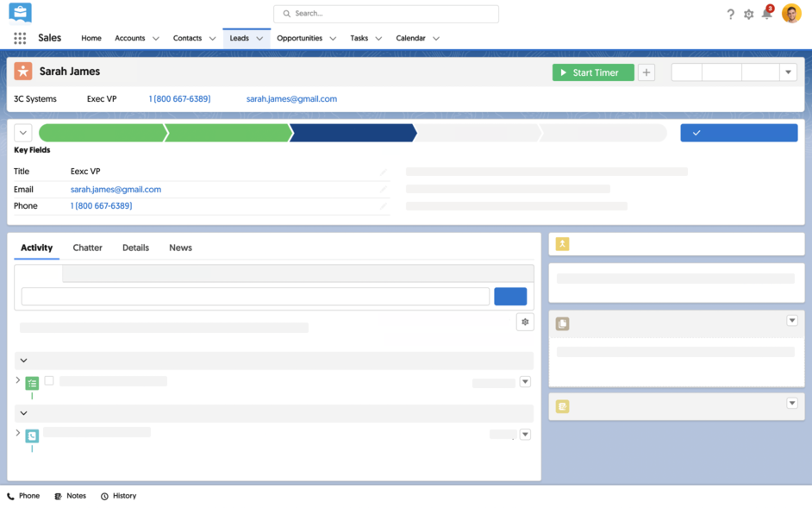Open the App Launcher grid icon
This screenshot has width=812, height=508.
point(20,38)
